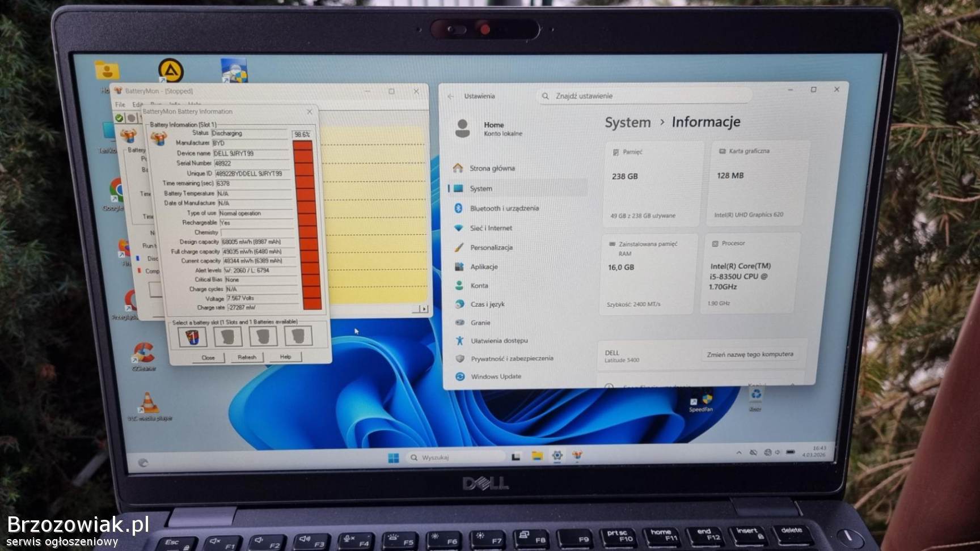The image size is (980, 551).
Task: Click the System breadcrumb in Settings header
Action: coord(627,122)
